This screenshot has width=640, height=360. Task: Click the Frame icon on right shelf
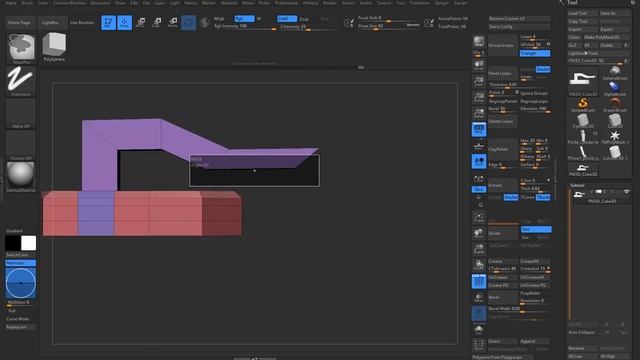click(479, 217)
